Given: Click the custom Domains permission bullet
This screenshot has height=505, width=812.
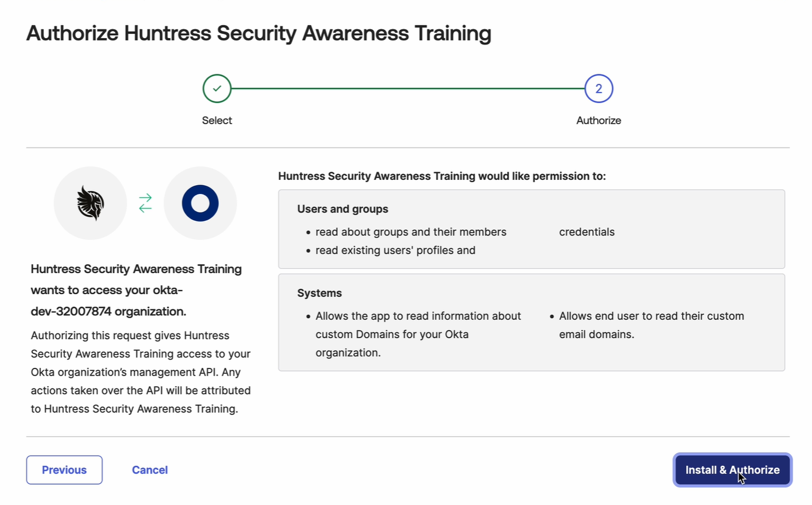Looking at the screenshot, I should (418, 335).
